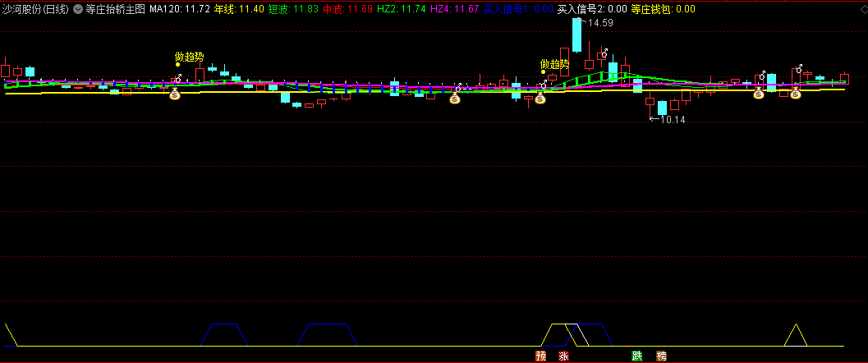Viewport: 868px width, 363px height.
Task: Click the HZ4: 11.67 legend entry
Action: coord(454,9)
